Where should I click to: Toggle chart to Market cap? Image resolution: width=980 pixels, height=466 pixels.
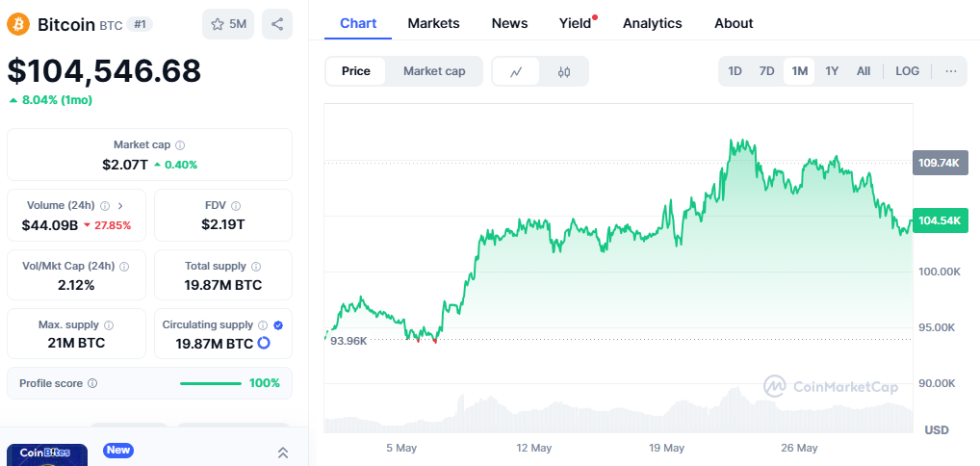(x=434, y=71)
